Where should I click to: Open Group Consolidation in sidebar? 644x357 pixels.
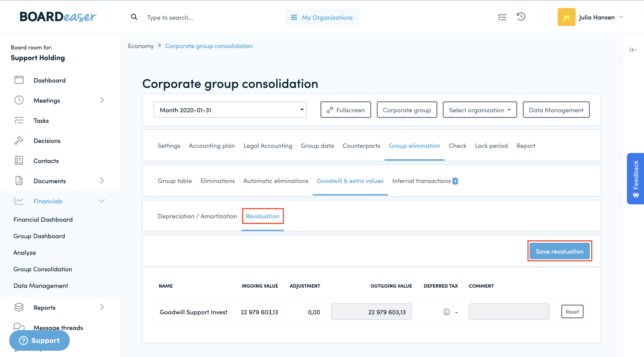[x=43, y=269]
